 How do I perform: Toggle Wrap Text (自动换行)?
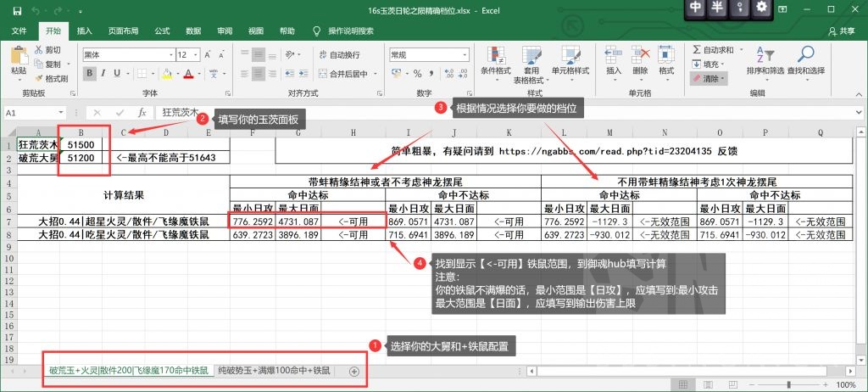pyautogui.click(x=338, y=54)
